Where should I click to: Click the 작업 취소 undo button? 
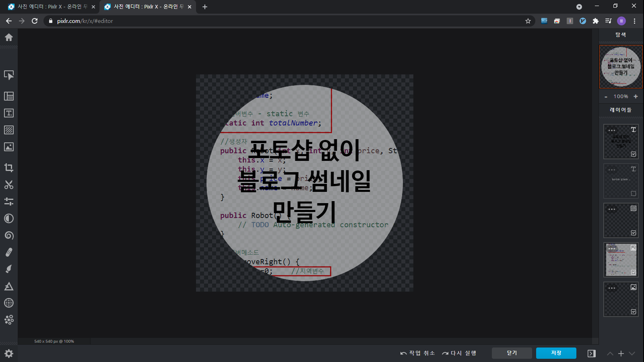(x=418, y=353)
